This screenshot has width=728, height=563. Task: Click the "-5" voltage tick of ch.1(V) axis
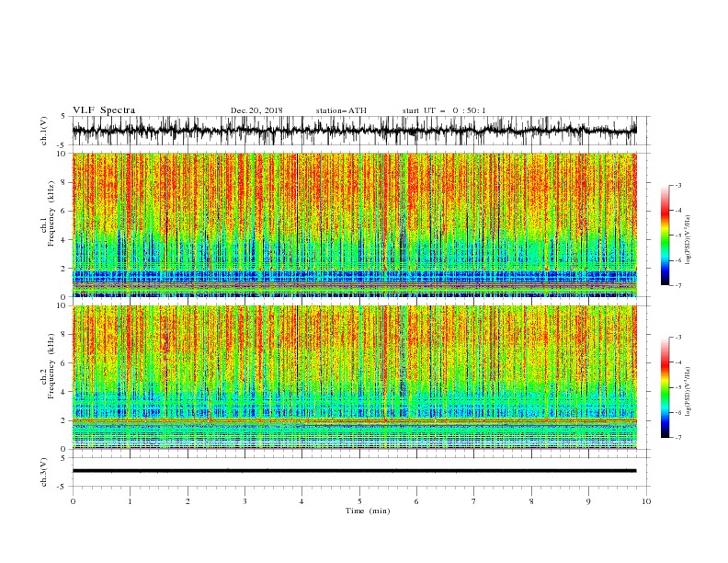[62, 145]
